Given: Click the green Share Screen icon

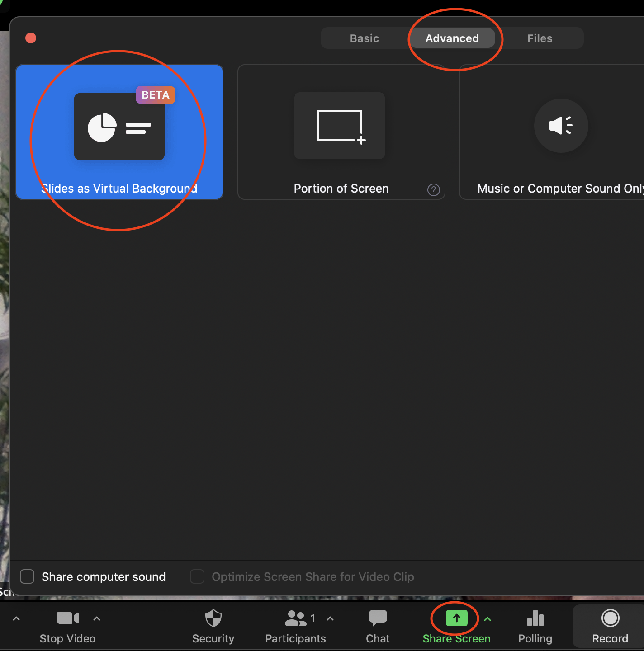Looking at the screenshot, I should coord(456,618).
